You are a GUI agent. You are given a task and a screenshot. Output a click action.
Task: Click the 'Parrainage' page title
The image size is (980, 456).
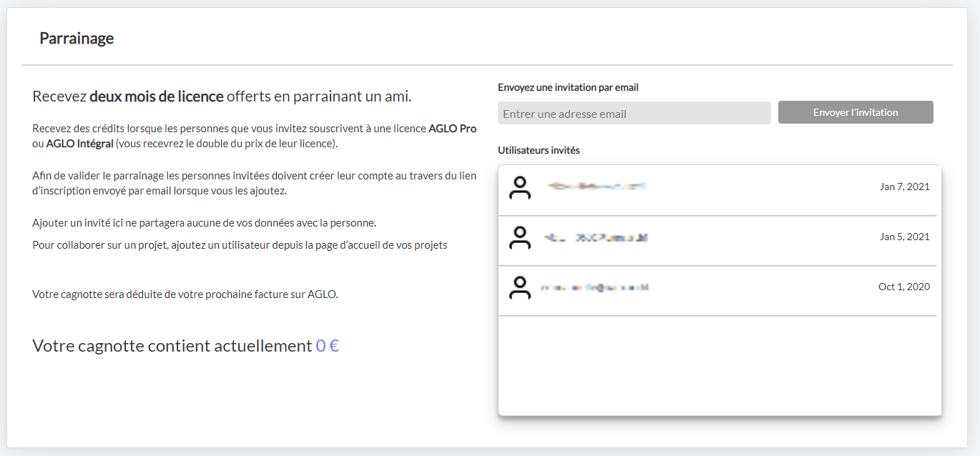(77, 39)
